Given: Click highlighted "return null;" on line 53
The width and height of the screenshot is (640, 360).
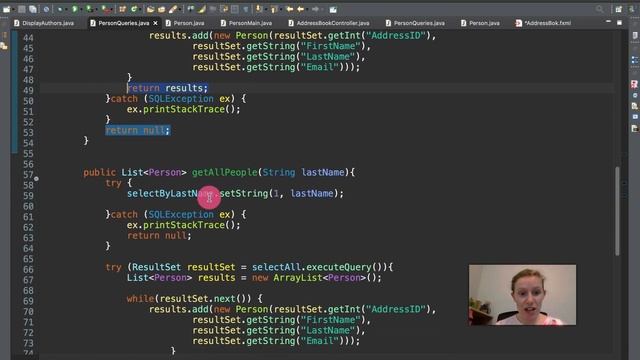Looking at the screenshot, I should (x=138, y=131).
